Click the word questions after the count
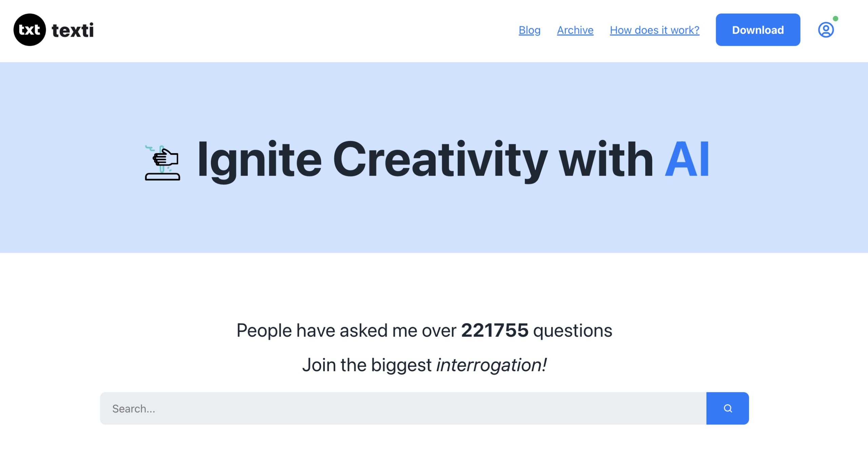The width and height of the screenshot is (868, 476). tap(572, 330)
